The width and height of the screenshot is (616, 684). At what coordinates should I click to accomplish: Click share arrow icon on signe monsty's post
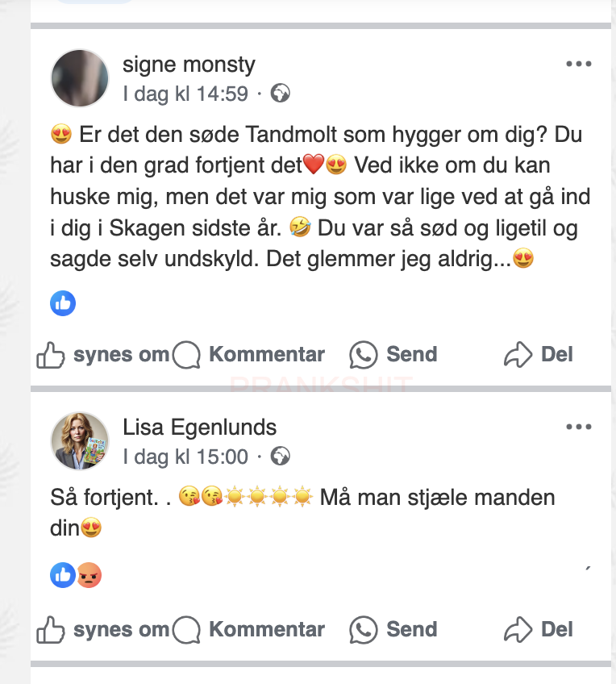(x=518, y=355)
